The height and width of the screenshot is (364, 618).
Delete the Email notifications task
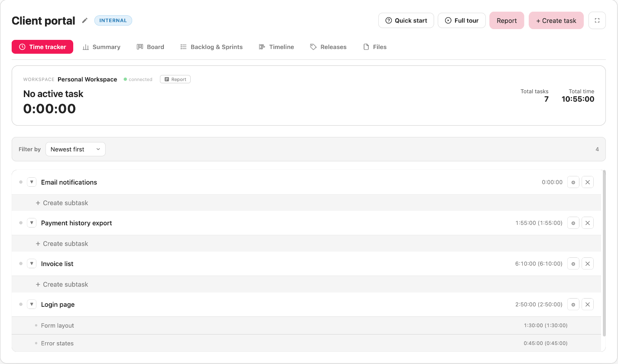[588, 182]
